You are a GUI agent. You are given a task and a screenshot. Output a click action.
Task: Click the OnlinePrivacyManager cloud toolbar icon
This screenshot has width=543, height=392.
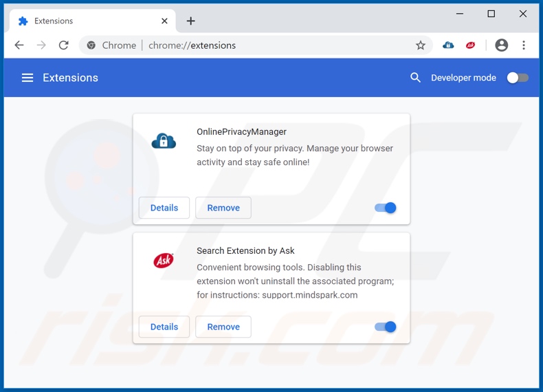point(448,45)
